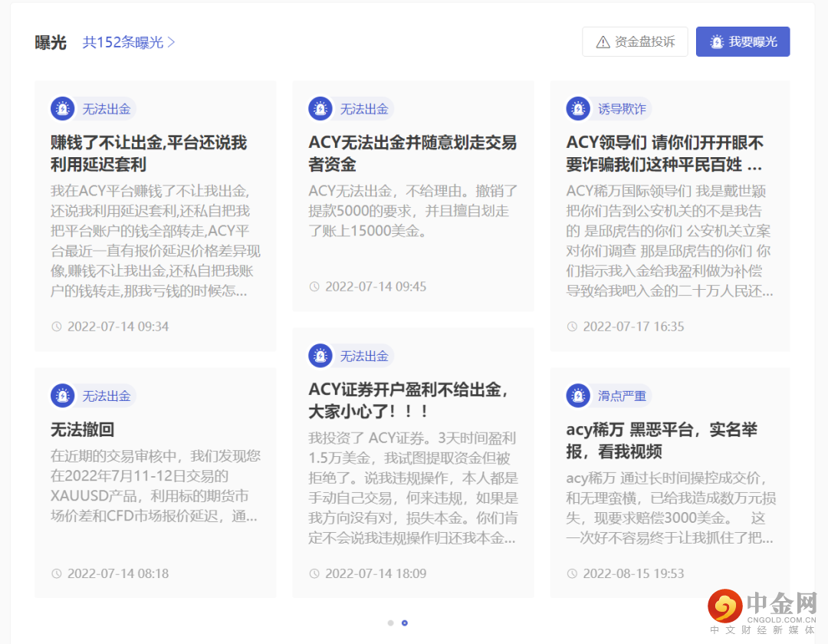Screen dimensions: 828x644
Task: Open the 无法撤回 post title
Action: (x=82, y=429)
